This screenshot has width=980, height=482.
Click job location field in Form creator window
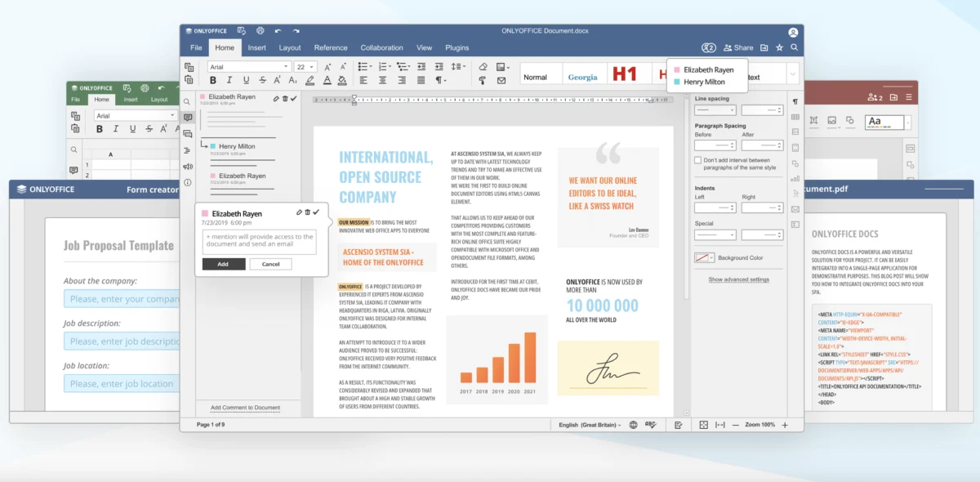click(x=122, y=383)
